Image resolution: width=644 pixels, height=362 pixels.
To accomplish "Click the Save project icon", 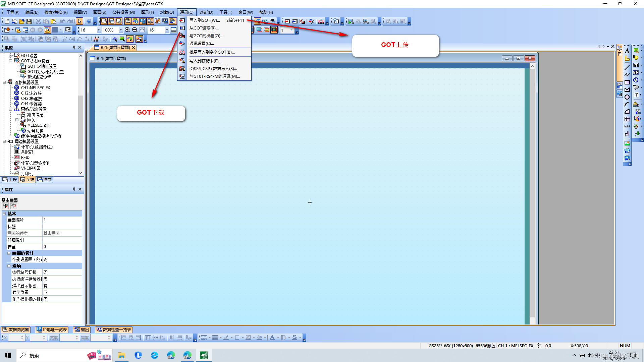I will tap(29, 21).
